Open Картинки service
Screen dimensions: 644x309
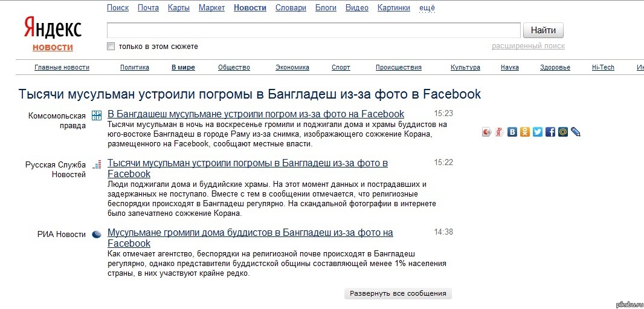394,8
